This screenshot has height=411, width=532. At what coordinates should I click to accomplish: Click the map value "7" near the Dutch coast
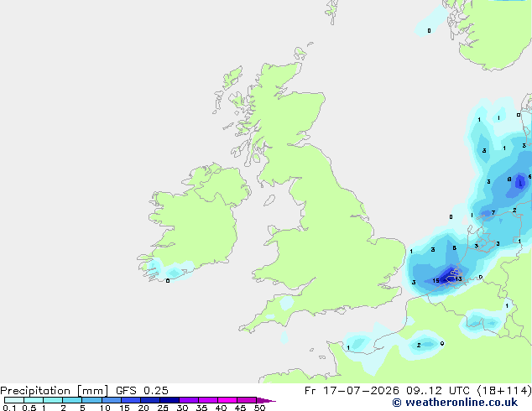[x=493, y=212]
